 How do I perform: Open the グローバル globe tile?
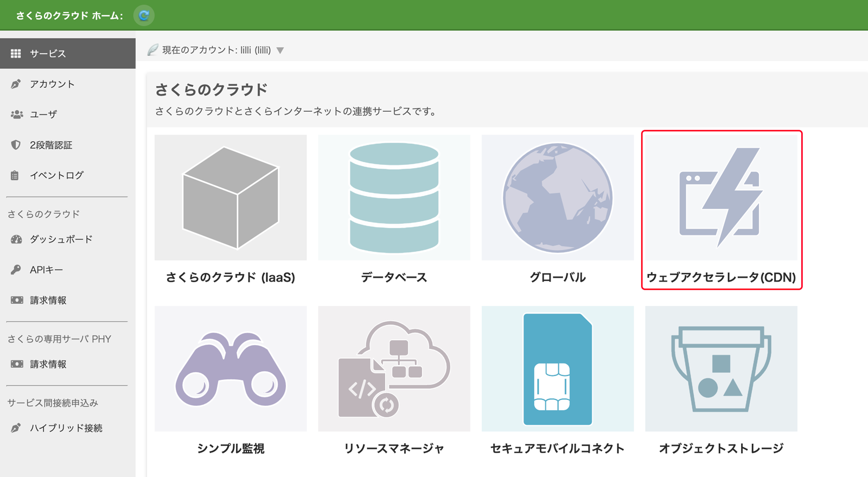pyautogui.click(x=558, y=198)
